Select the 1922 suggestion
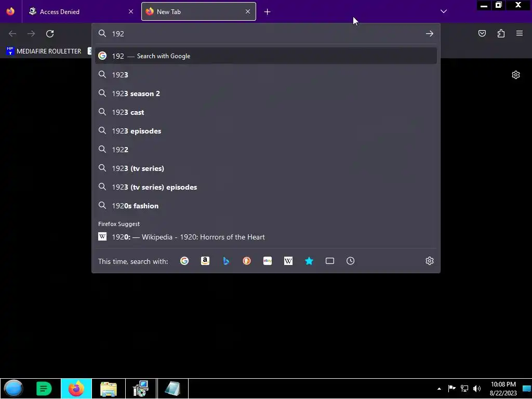The width and height of the screenshot is (532, 399). pos(266,150)
